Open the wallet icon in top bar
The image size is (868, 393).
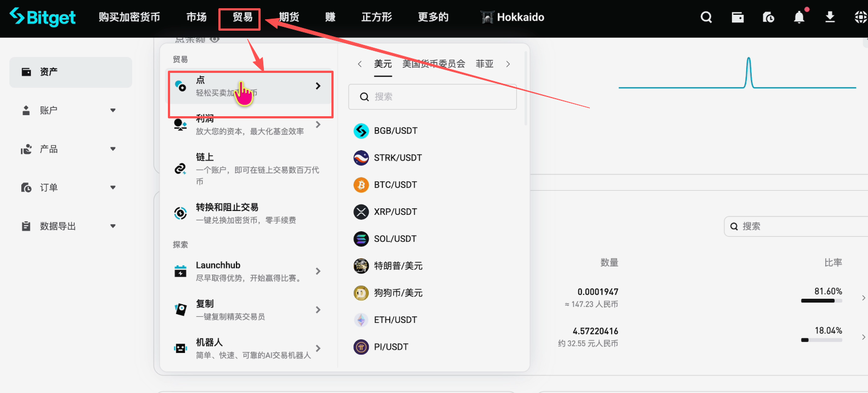(x=737, y=18)
